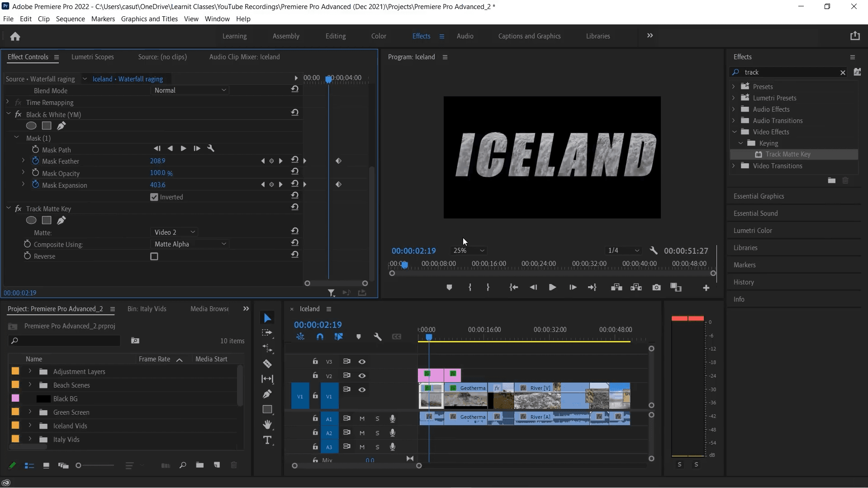
Task: Select the Pen tool in timeline toolbar
Action: (267, 394)
